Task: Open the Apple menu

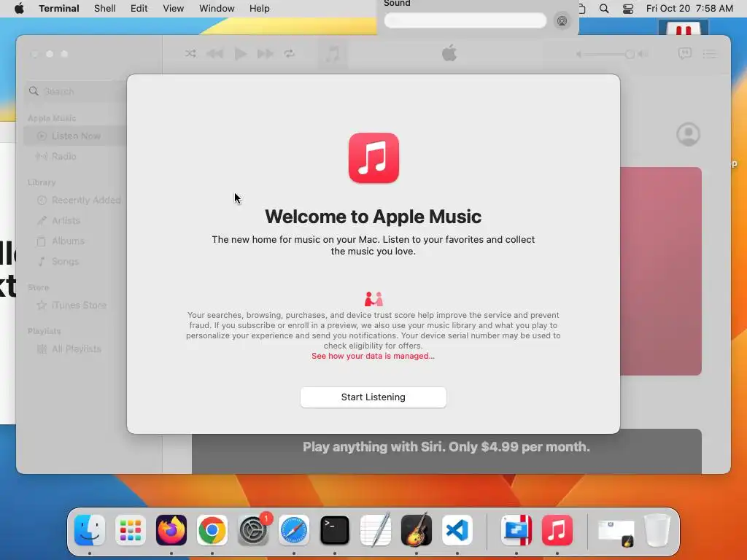Action: [19, 9]
